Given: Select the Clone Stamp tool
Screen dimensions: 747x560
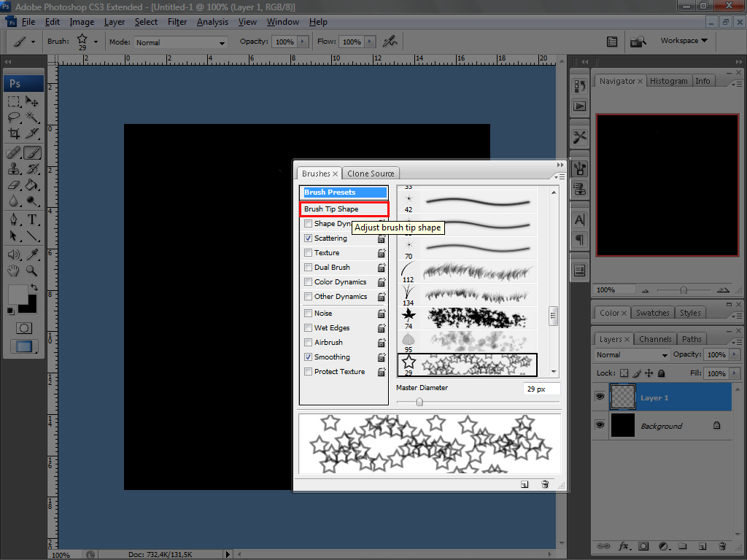Looking at the screenshot, I should click(x=14, y=168).
